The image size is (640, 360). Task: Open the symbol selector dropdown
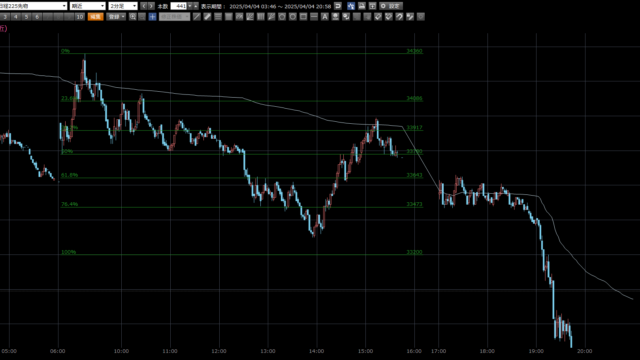point(33,6)
